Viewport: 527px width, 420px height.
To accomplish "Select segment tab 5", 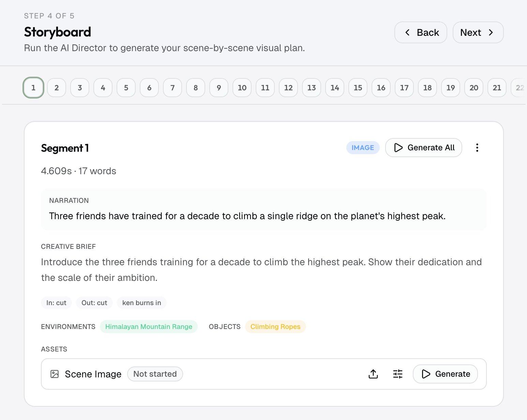I will pyautogui.click(x=126, y=88).
